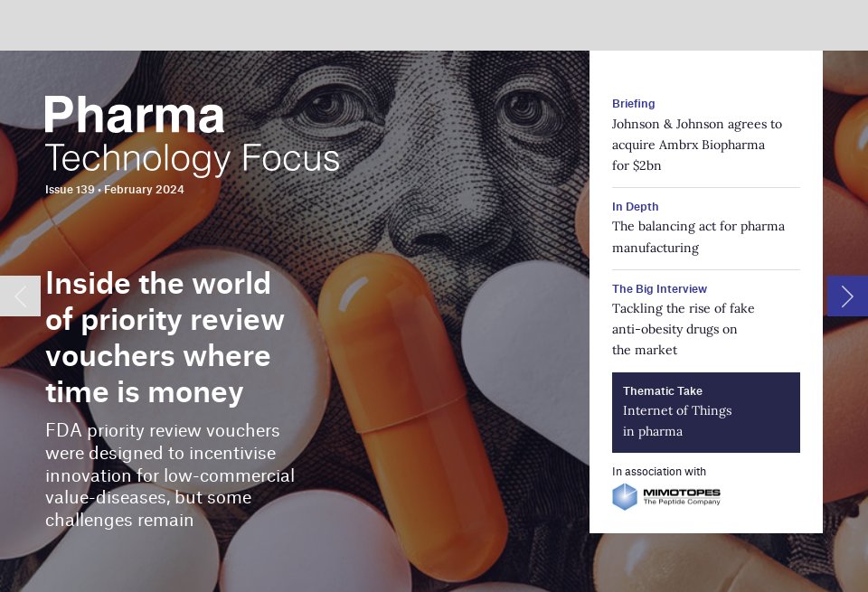Open The Big Interview section heading

point(659,289)
